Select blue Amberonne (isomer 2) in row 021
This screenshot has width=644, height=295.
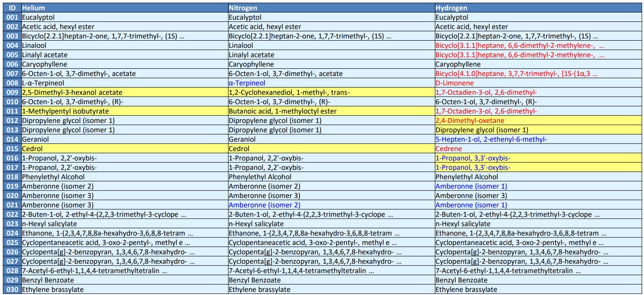point(331,205)
